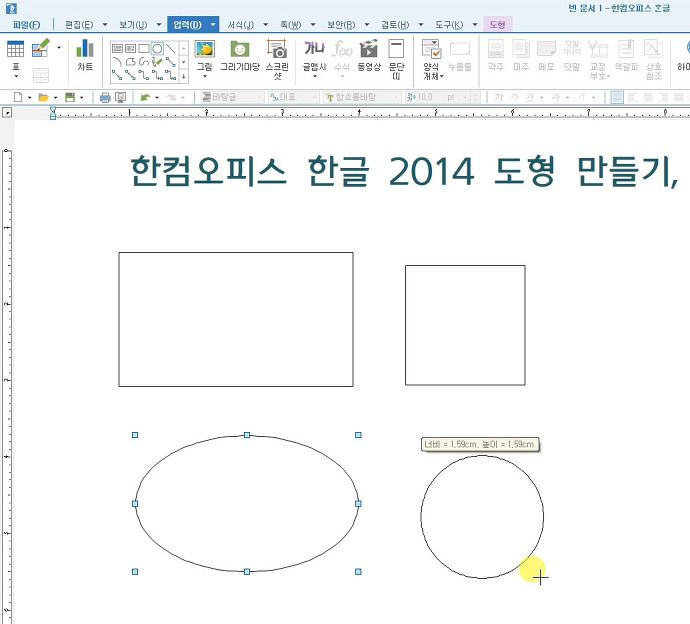Open the 보기(U) menu
This screenshot has height=624, width=690.
133,25
